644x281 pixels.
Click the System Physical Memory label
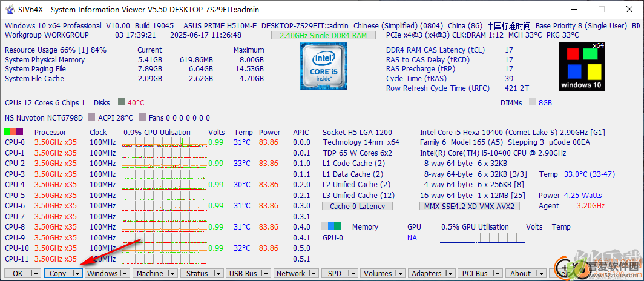pyautogui.click(x=45, y=59)
